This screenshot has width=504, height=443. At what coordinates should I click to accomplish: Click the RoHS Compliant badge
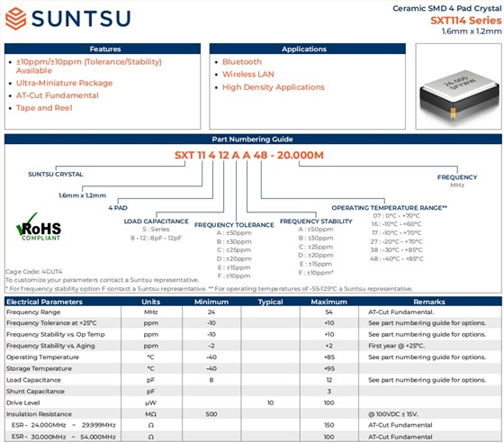click(39, 227)
